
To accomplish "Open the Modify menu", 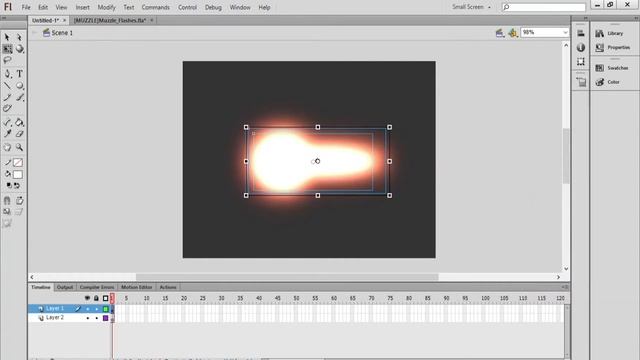I will tap(107, 7).
